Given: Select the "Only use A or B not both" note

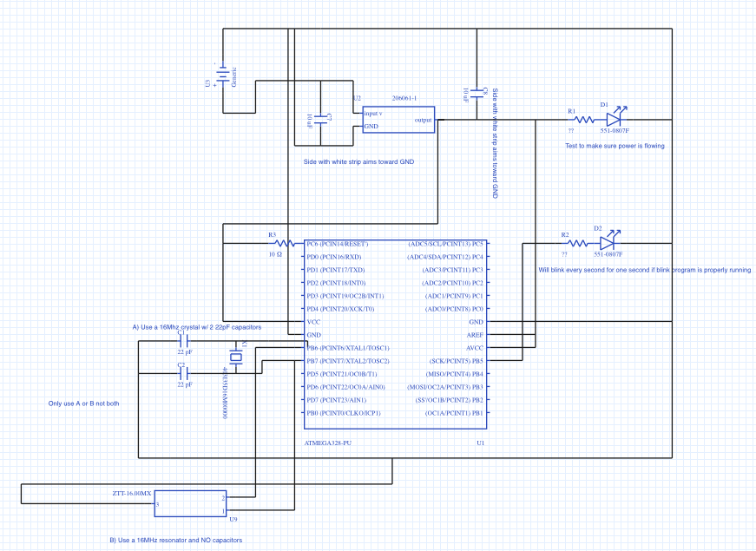Looking at the screenshot, I should [x=84, y=403].
